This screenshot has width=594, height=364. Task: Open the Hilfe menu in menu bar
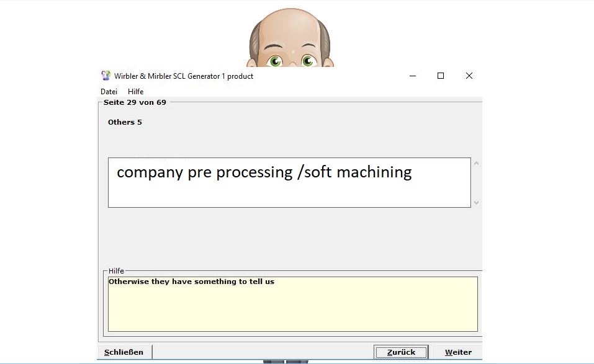[x=135, y=92]
